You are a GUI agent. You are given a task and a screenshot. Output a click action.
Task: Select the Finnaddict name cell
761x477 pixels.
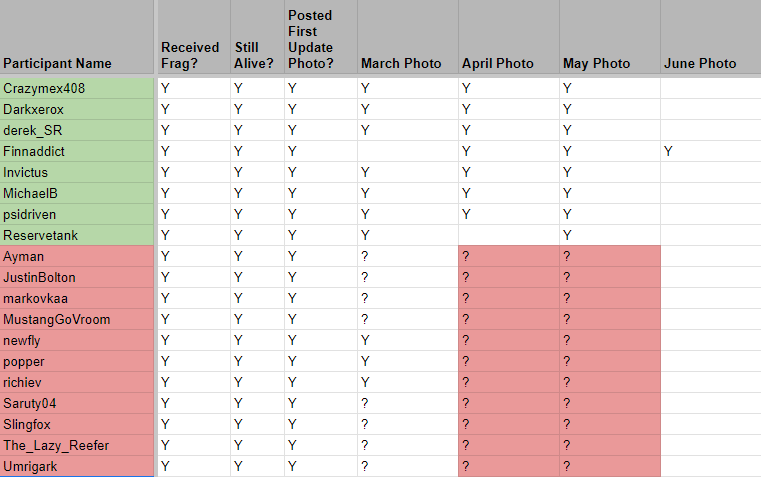coord(78,151)
